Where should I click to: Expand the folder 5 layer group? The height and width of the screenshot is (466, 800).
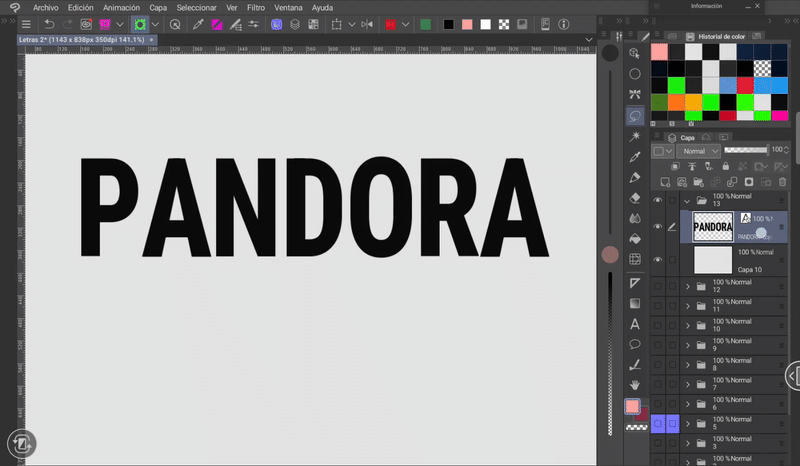click(687, 424)
